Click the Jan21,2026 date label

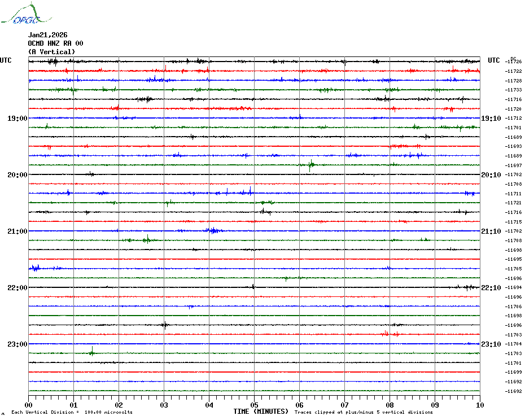[47, 35]
